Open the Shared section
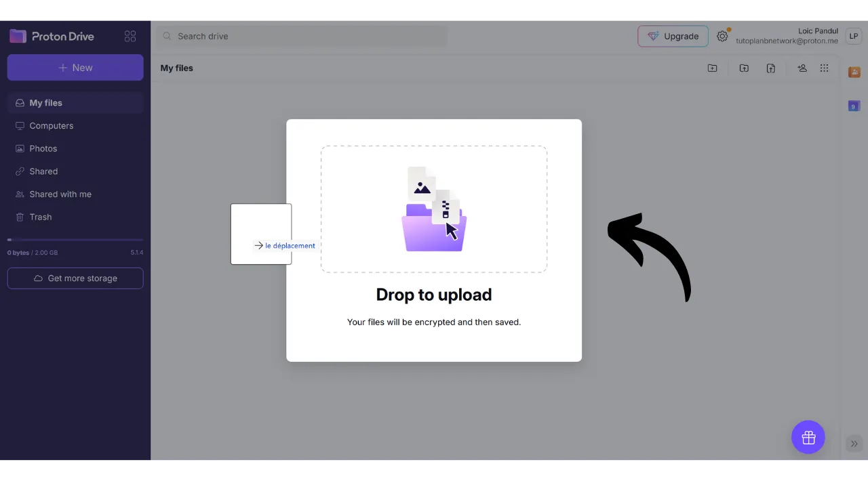The width and height of the screenshot is (868, 481). pyautogui.click(x=75, y=171)
